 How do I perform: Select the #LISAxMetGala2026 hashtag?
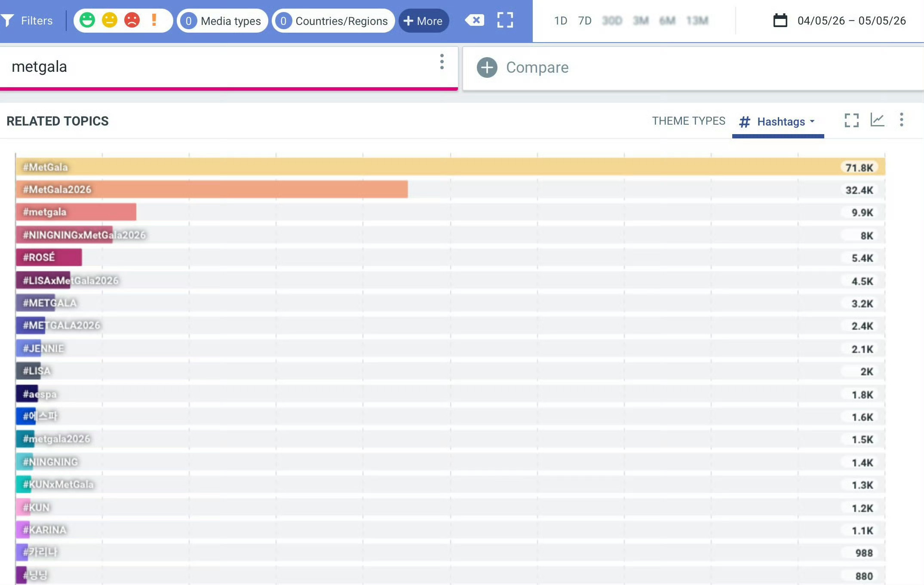(x=71, y=280)
